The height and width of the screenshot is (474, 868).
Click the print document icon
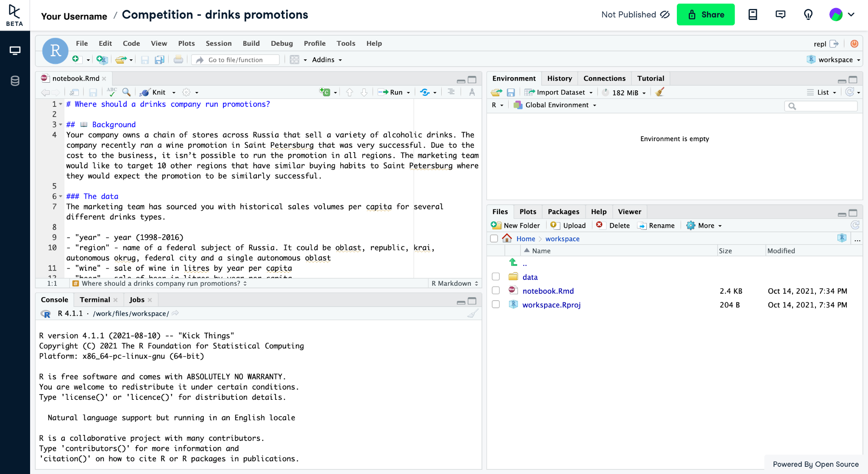[178, 60]
